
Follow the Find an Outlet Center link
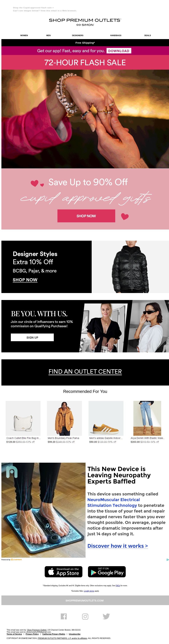point(85,372)
